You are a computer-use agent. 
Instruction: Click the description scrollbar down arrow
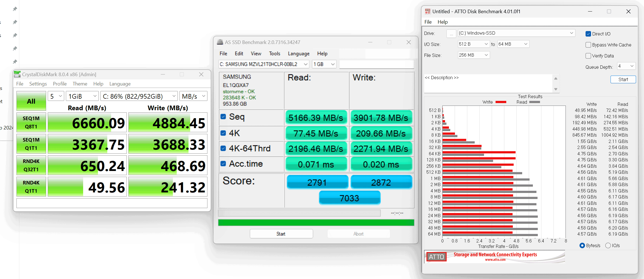click(556, 89)
